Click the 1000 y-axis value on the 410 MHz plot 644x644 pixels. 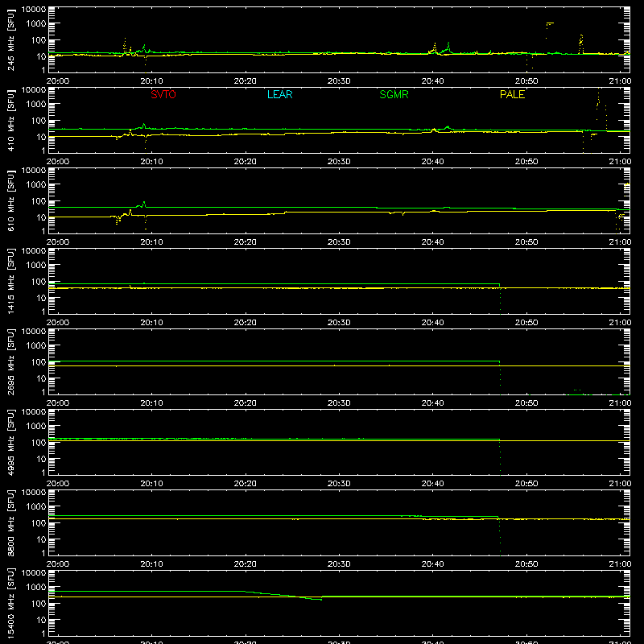pos(36,105)
